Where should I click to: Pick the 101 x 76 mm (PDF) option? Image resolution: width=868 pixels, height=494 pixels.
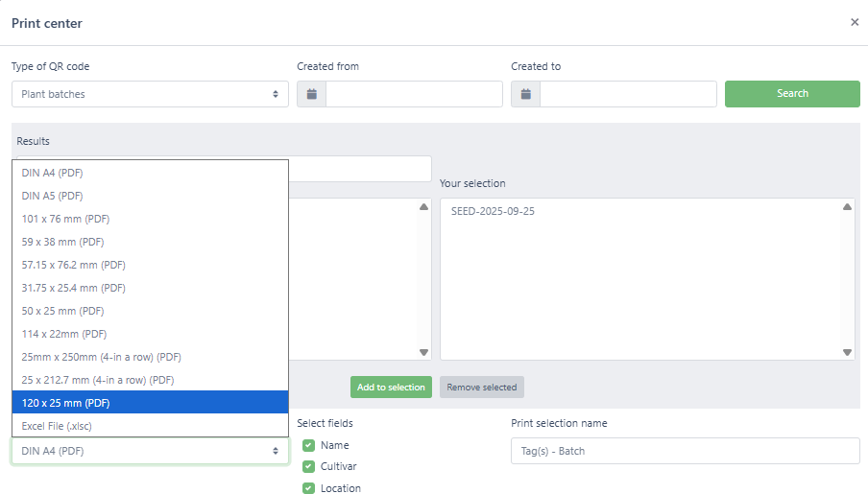pyautogui.click(x=150, y=219)
